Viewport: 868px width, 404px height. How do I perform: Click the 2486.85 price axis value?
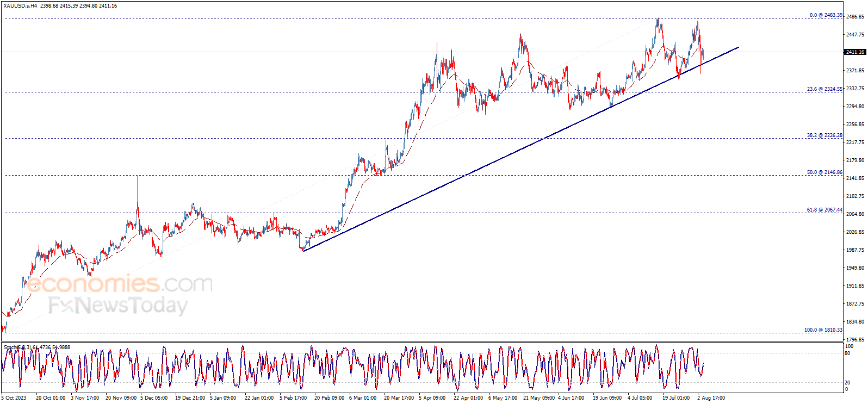tap(855, 16)
